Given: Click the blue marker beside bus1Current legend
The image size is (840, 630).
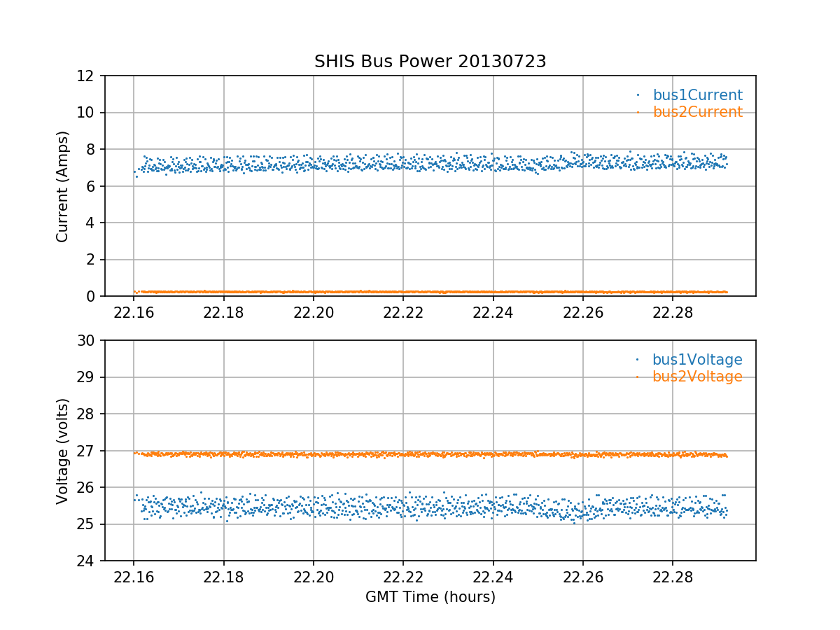Looking at the screenshot, I should pyautogui.click(x=637, y=95).
